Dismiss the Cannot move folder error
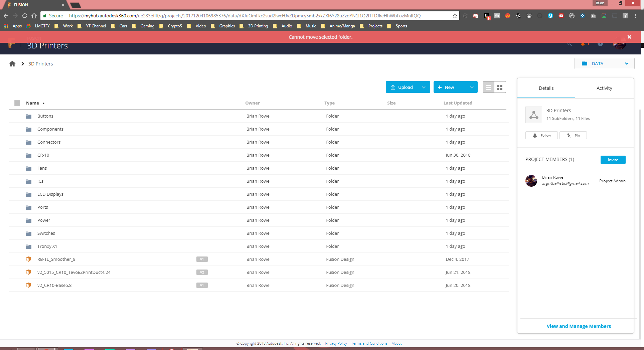644x350 pixels. click(x=629, y=37)
